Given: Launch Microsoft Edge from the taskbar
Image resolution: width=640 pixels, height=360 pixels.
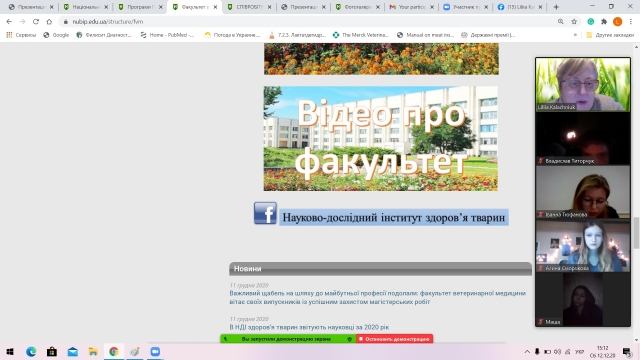Looking at the screenshot, I should tap(31, 351).
